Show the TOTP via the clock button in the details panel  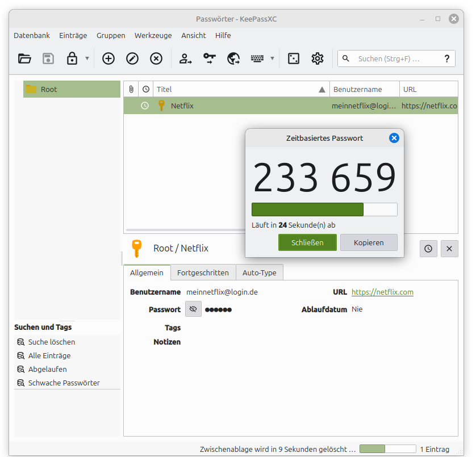pos(428,249)
